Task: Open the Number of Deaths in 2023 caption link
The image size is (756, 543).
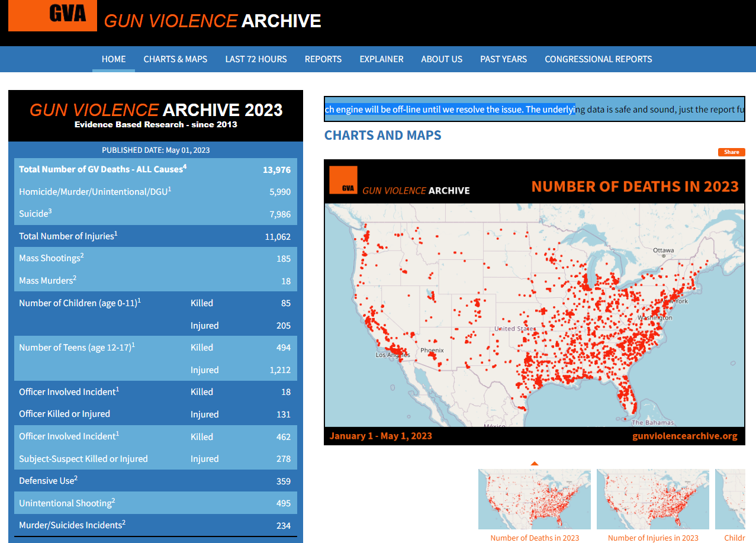Action: click(535, 538)
